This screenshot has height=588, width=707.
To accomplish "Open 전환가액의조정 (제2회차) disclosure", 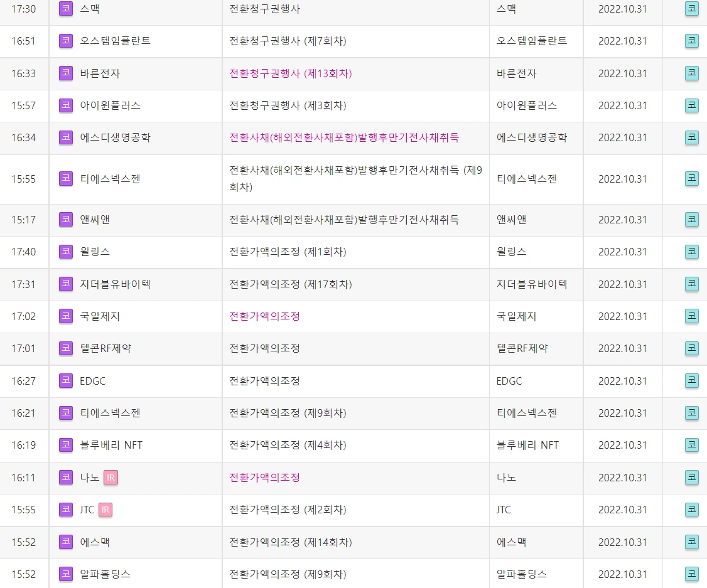I will coord(288,510).
